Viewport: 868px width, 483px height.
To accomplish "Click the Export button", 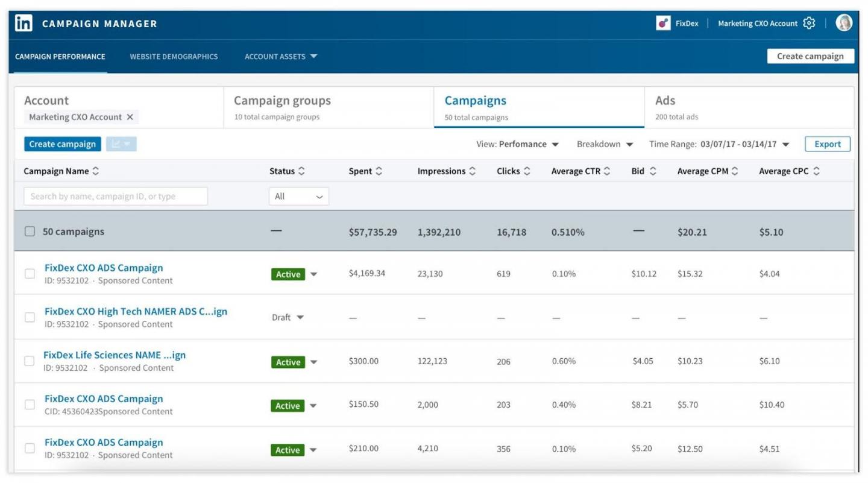I will (827, 144).
